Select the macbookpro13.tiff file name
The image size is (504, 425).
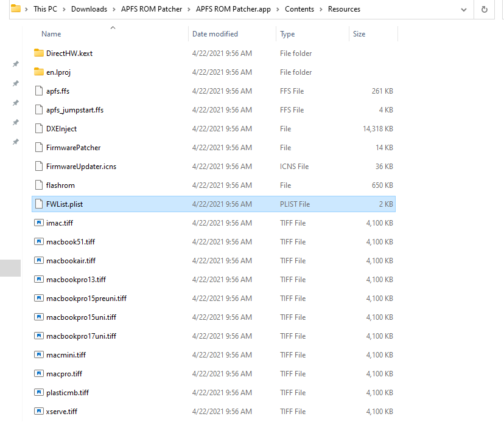[x=76, y=280]
